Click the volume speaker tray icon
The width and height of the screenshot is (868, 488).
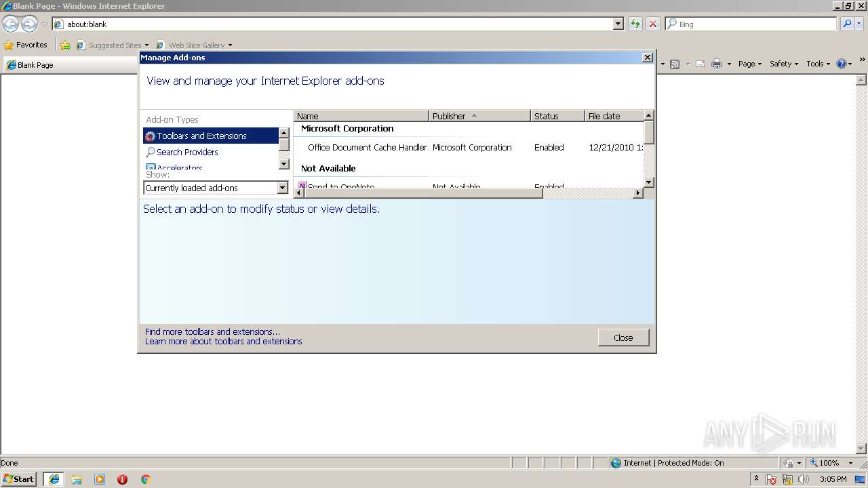click(x=804, y=479)
